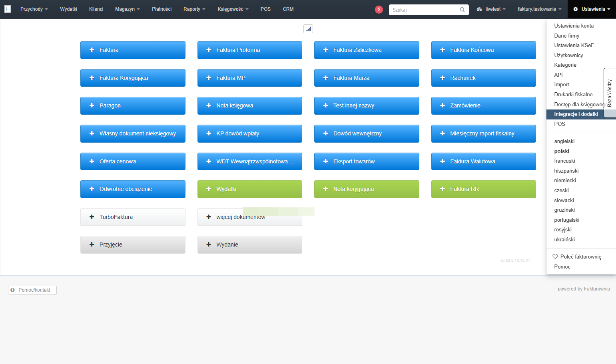Screen dimensions: 616x364
Task: Click the gear icon in Ustawienia
Action: [576, 9]
